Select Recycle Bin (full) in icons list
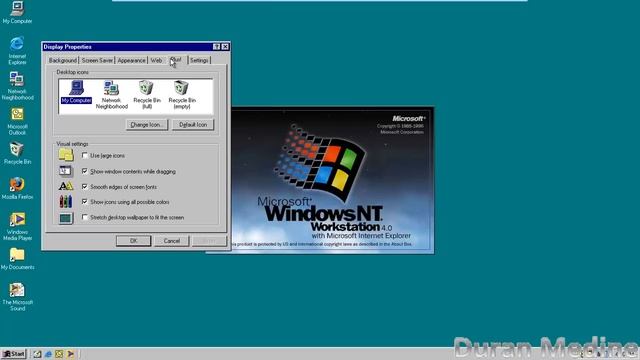This screenshot has width=640, height=360. pos(147,95)
